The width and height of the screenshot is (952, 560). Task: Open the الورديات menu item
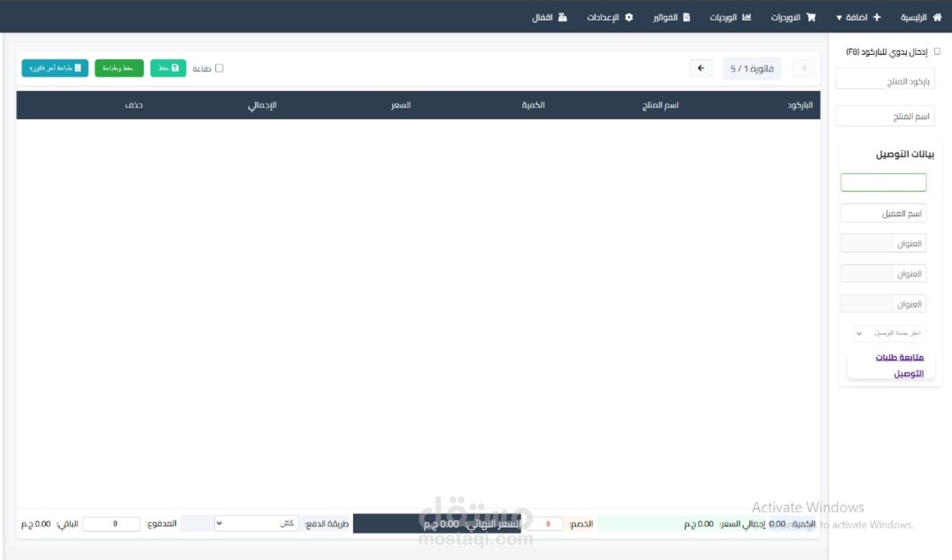(730, 17)
